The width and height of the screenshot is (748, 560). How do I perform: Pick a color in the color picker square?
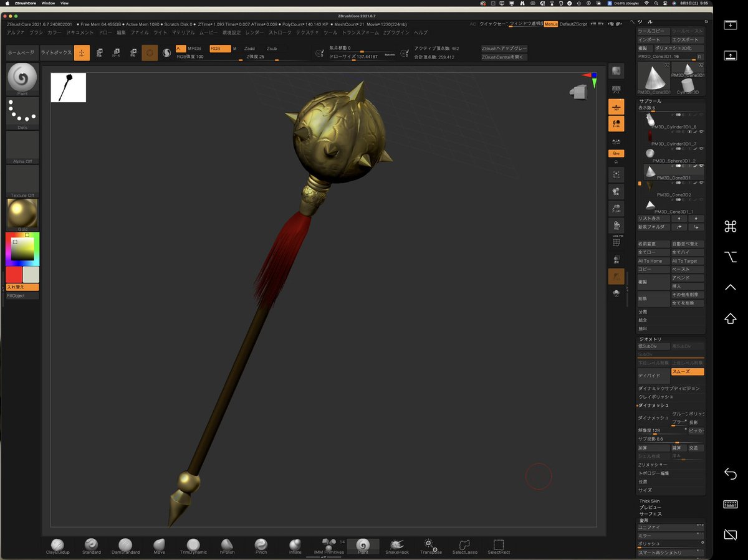coord(22,250)
